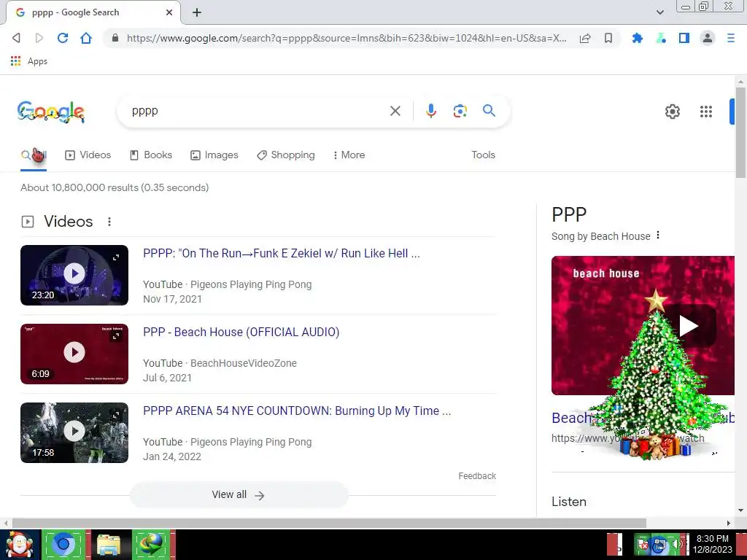The height and width of the screenshot is (560, 747).
Task: Open the search Tools options
Action: point(483,155)
